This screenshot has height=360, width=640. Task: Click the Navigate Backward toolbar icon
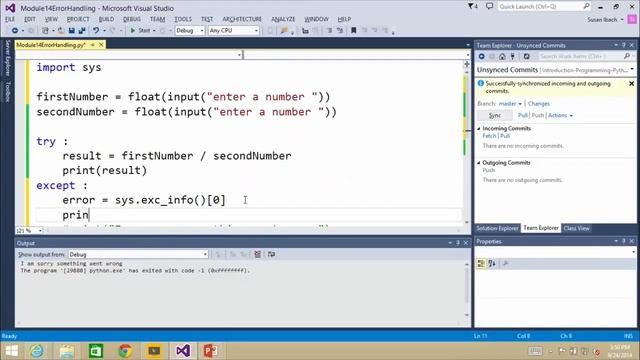(x=15, y=31)
